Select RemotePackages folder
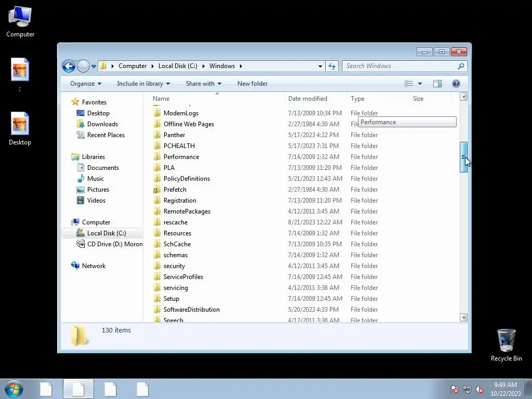This screenshot has height=399, width=532. point(187,211)
